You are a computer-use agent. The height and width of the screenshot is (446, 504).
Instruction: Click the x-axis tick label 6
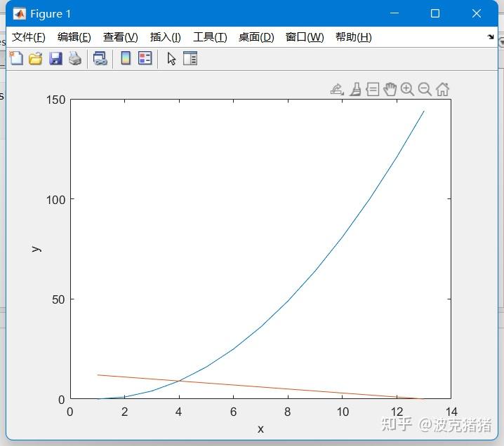(233, 412)
